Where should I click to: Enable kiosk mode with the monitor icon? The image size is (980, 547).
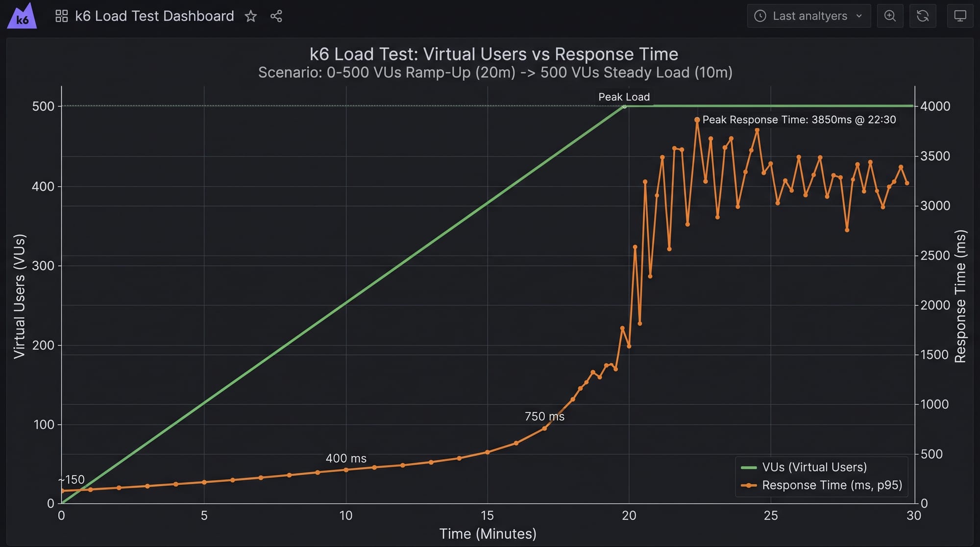click(960, 16)
